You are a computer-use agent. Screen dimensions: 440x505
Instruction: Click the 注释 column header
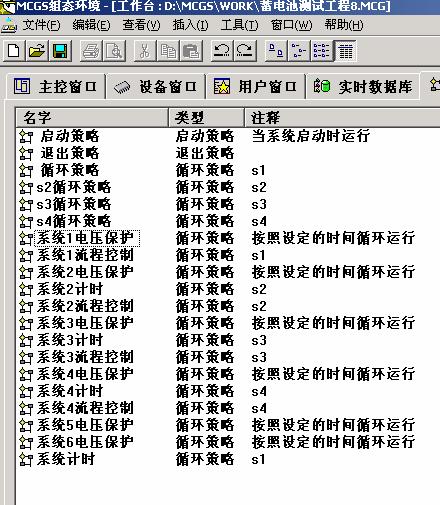(343, 117)
